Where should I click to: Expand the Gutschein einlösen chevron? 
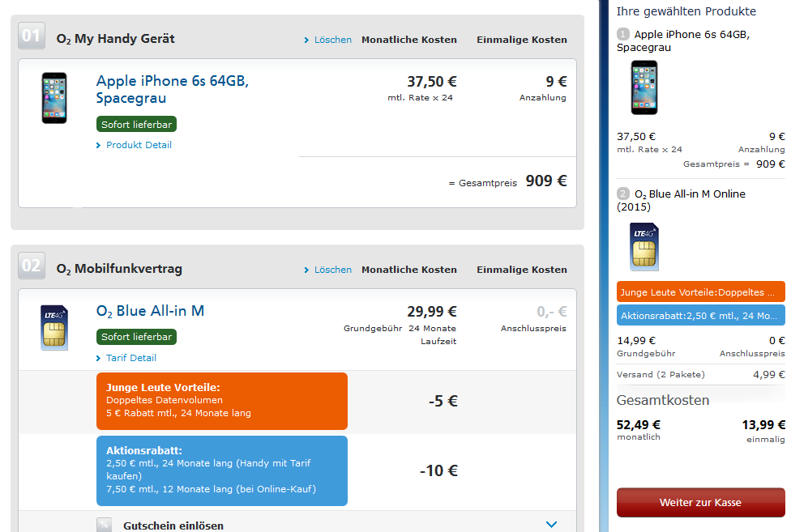pos(551,525)
